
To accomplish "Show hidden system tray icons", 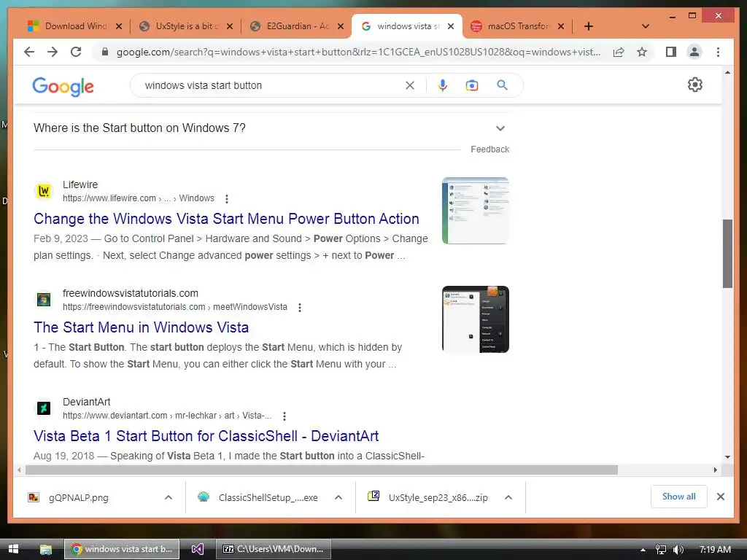I will point(643,550).
